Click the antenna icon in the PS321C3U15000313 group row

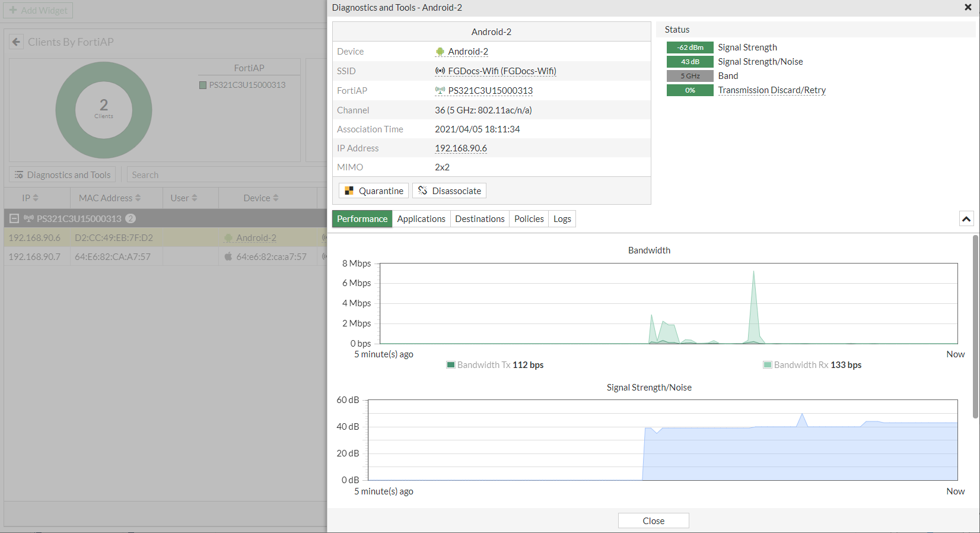pyautogui.click(x=28, y=218)
